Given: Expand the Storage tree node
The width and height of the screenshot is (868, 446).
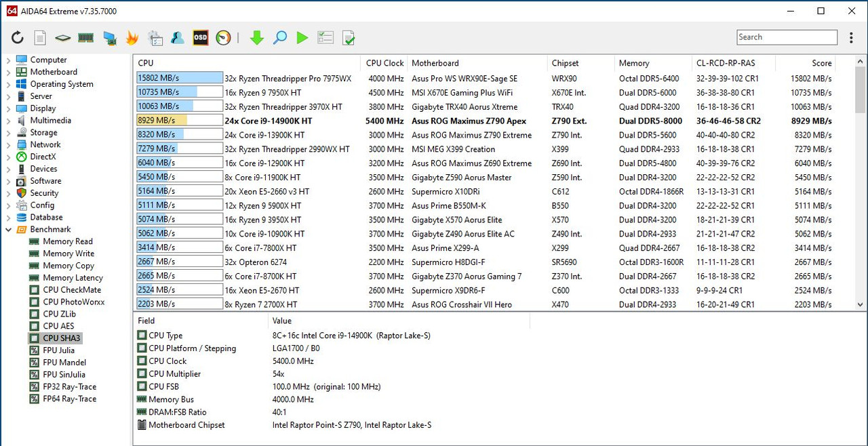Looking at the screenshot, I should 8,133.
